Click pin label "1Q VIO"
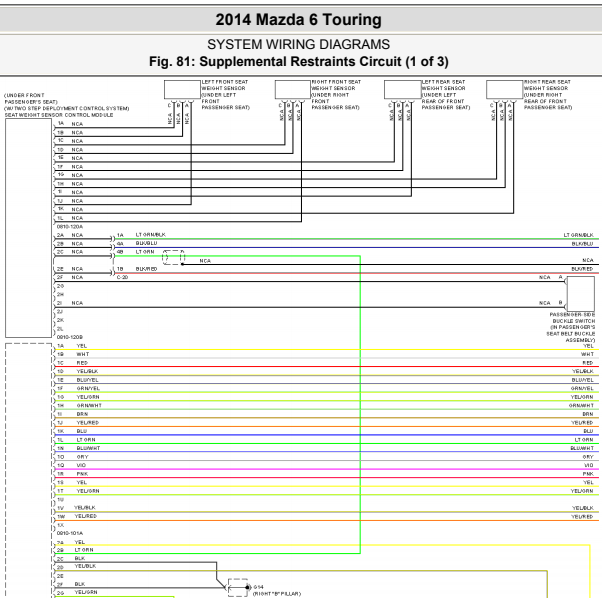 [71, 465]
